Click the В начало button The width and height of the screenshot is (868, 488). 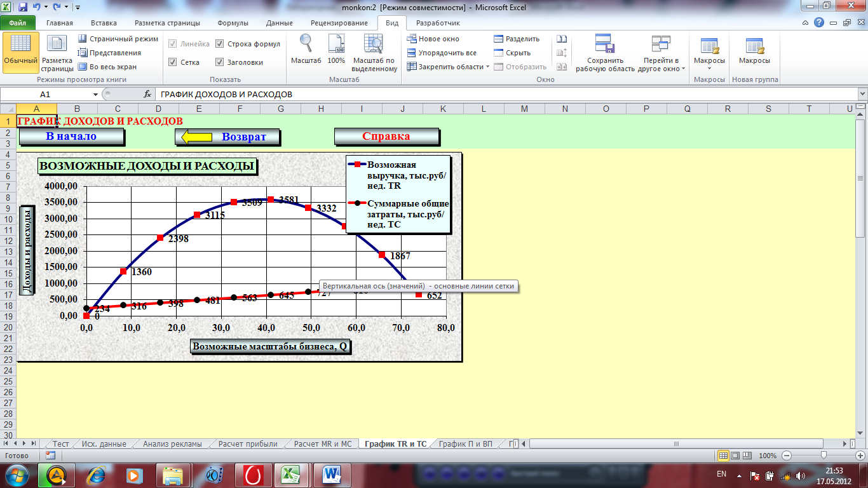tap(71, 136)
